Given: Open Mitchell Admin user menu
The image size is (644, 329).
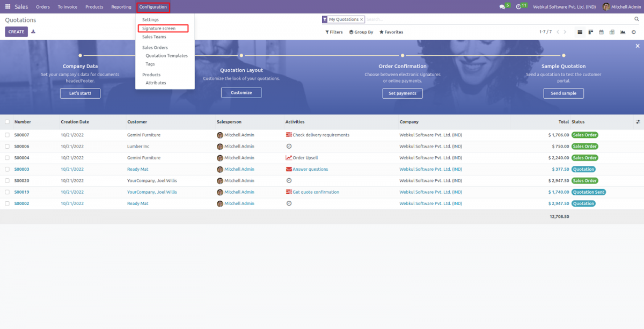Looking at the screenshot, I should tap(620, 7).
